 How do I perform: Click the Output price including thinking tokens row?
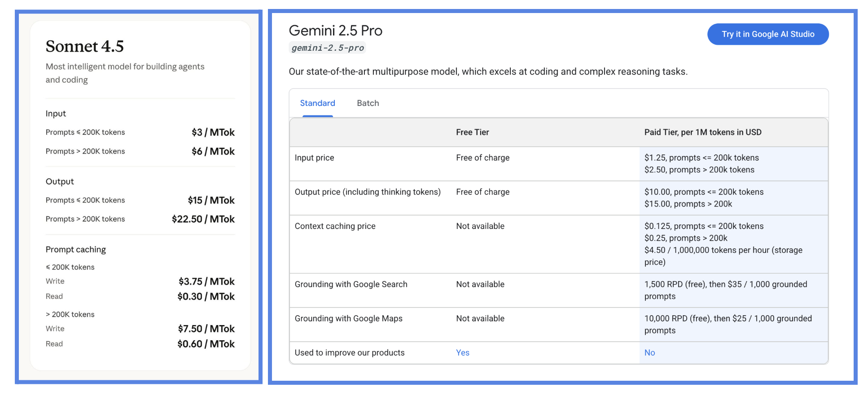[368, 192]
